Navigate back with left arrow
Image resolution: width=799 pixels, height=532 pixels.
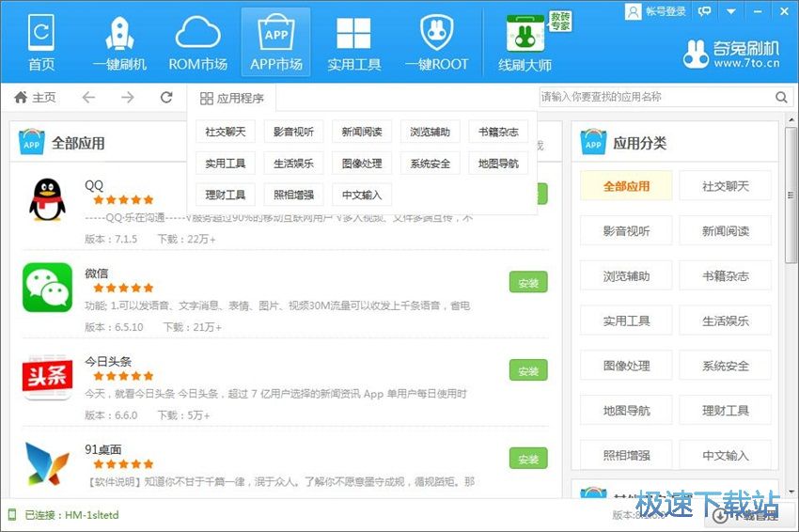(x=88, y=97)
